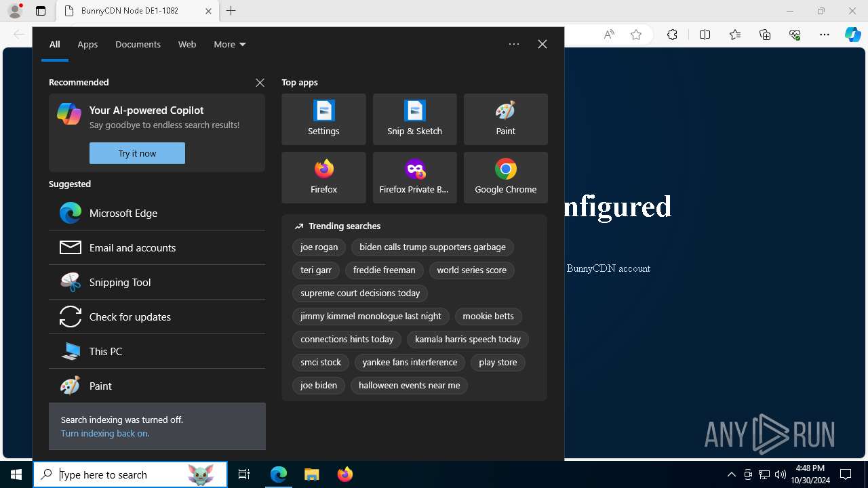868x488 pixels.
Task: Launch Snip & Sketch tile
Action: coord(414,119)
